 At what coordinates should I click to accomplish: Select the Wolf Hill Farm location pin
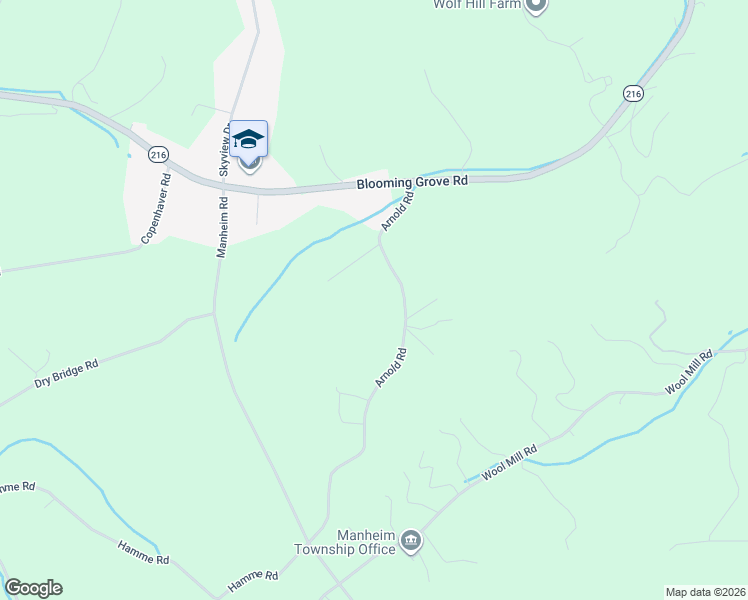coord(536,6)
